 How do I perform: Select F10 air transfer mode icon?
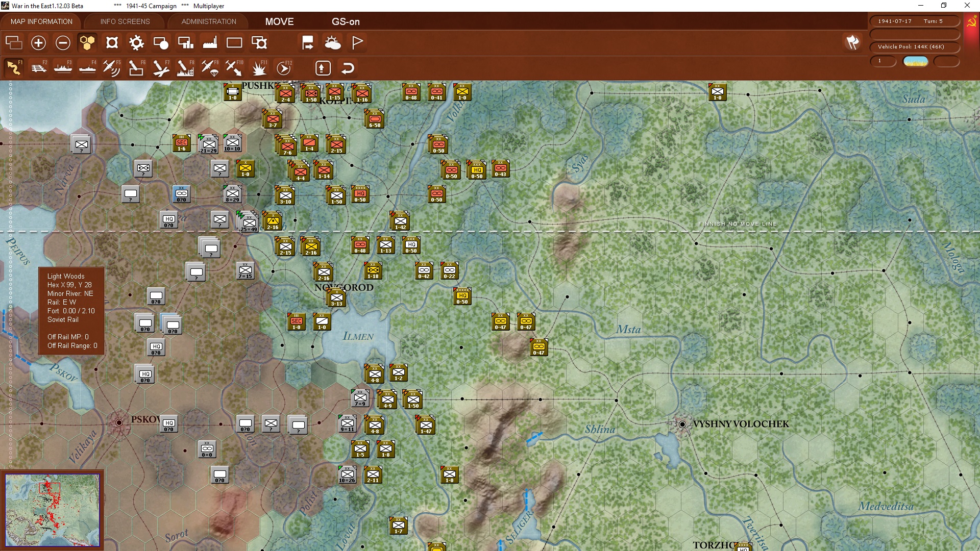click(x=234, y=68)
